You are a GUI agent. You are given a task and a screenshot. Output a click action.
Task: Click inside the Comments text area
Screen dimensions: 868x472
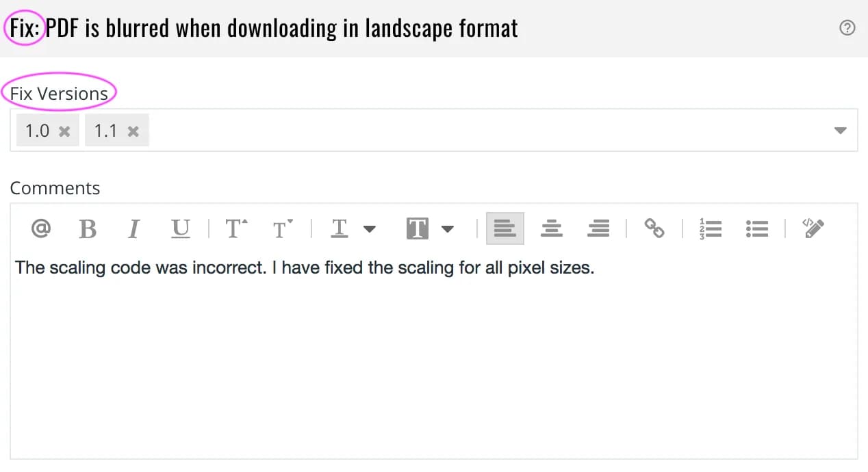pyautogui.click(x=434, y=356)
